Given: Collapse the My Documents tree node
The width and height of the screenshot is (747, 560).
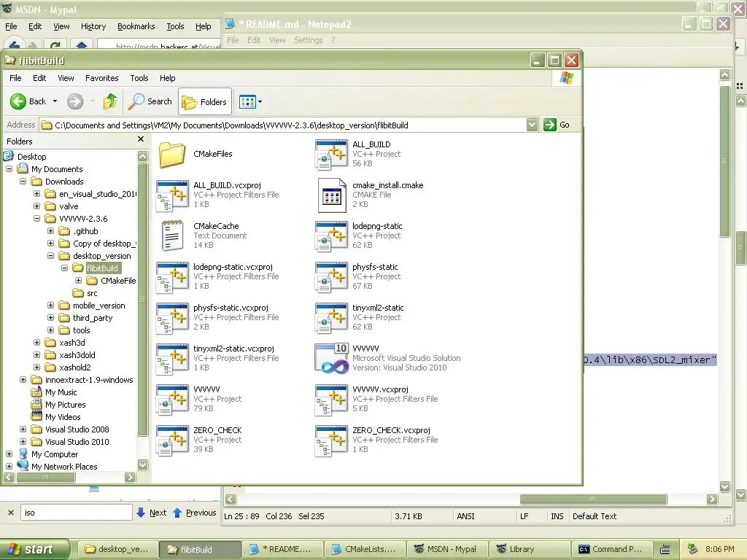Looking at the screenshot, I should click(x=9, y=169).
